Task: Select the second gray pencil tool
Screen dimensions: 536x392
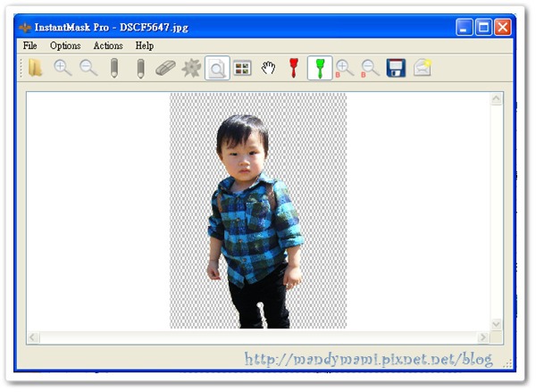Action: coord(140,69)
